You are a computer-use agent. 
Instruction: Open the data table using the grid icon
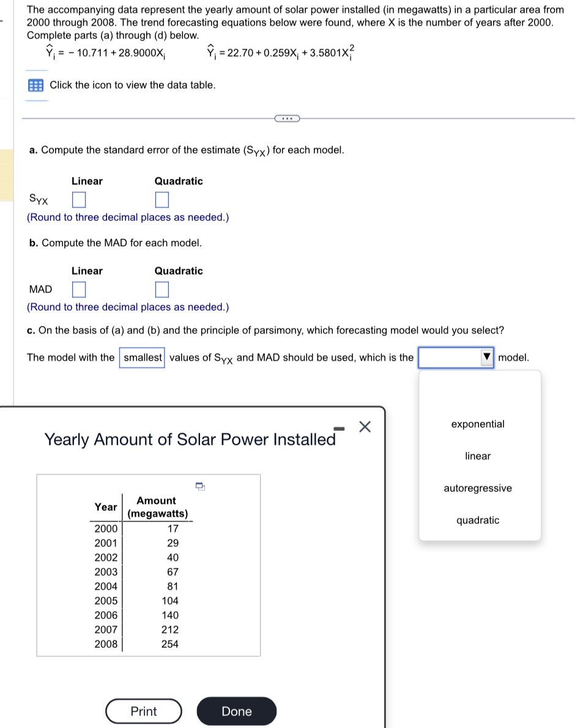pyautogui.click(x=35, y=85)
